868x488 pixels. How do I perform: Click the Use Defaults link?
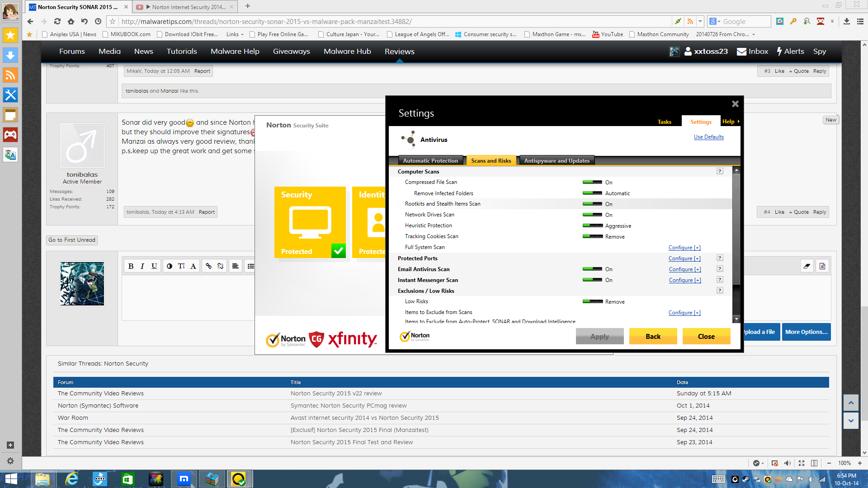[x=709, y=137]
